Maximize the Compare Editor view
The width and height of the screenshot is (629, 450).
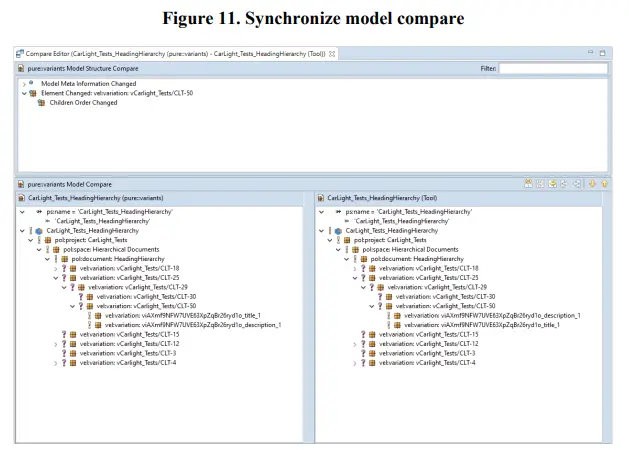(x=603, y=53)
